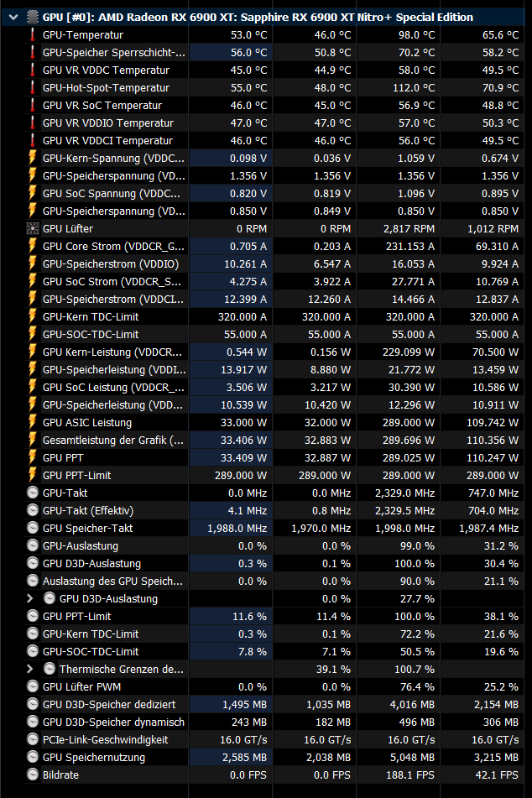Click thermometer icon for GPU-Speicher Sperrschicht
The image size is (532, 798).
[x=33, y=52]
